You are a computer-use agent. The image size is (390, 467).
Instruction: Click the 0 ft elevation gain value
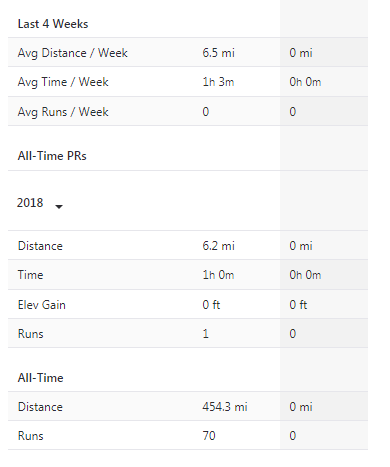[x=211, y=305]
